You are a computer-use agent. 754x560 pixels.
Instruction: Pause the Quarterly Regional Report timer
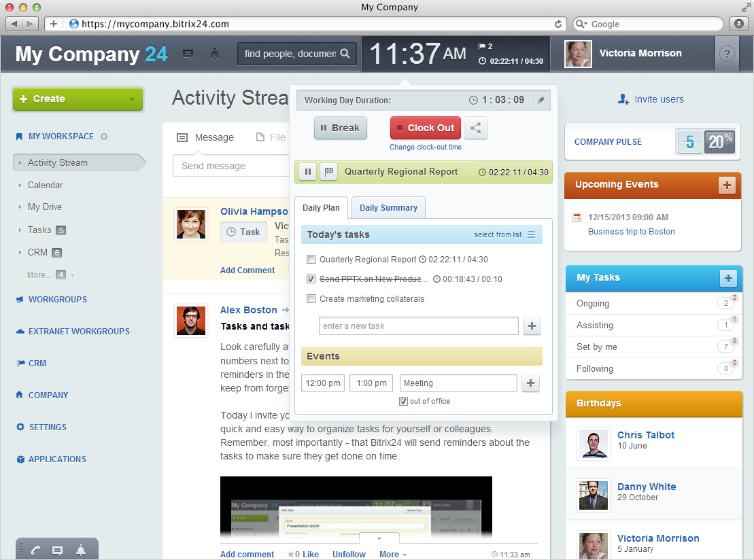point(307,172)
